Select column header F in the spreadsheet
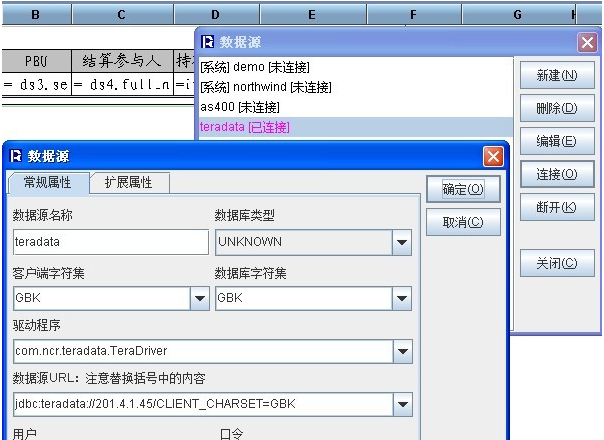This screenshot has height=440, width=604. coord(414,15)
